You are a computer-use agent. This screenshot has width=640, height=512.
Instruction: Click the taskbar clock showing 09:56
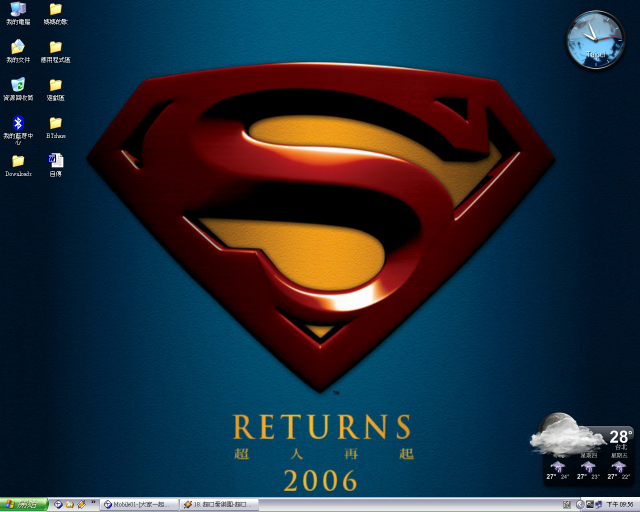point(620,505)
